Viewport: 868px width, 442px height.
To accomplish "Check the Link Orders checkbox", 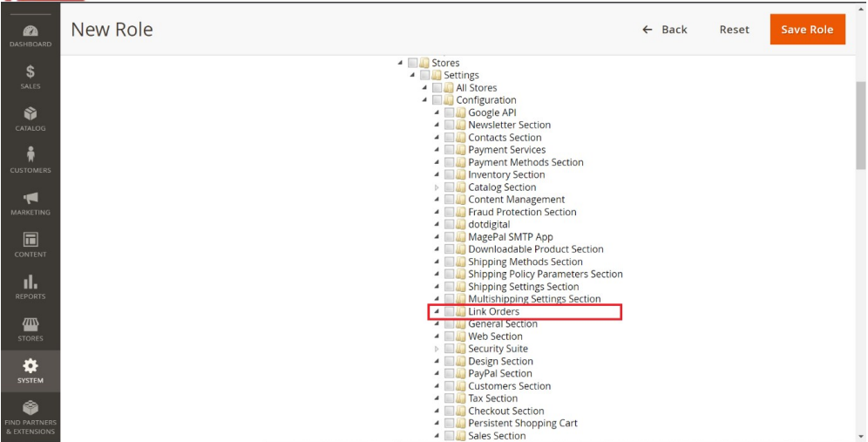I will click(x=449, y=312).
